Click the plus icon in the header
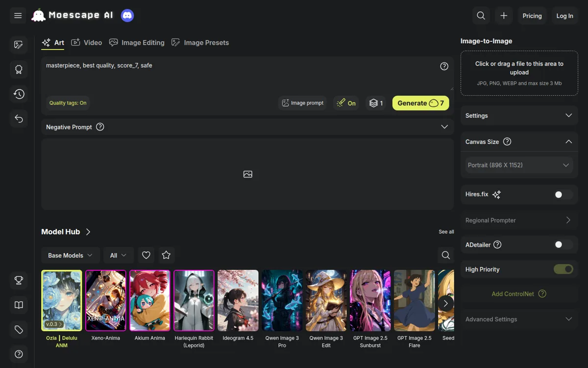Viewport: 588px width, 368px height. (504, 16)
